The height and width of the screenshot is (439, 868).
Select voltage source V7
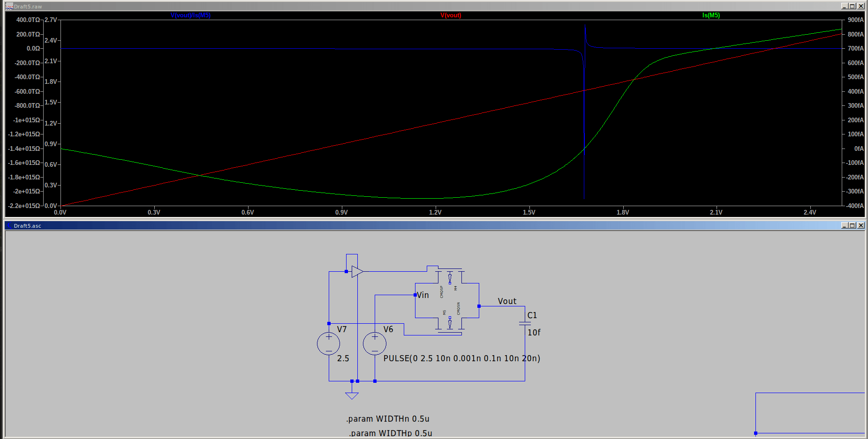coord(328,343)
